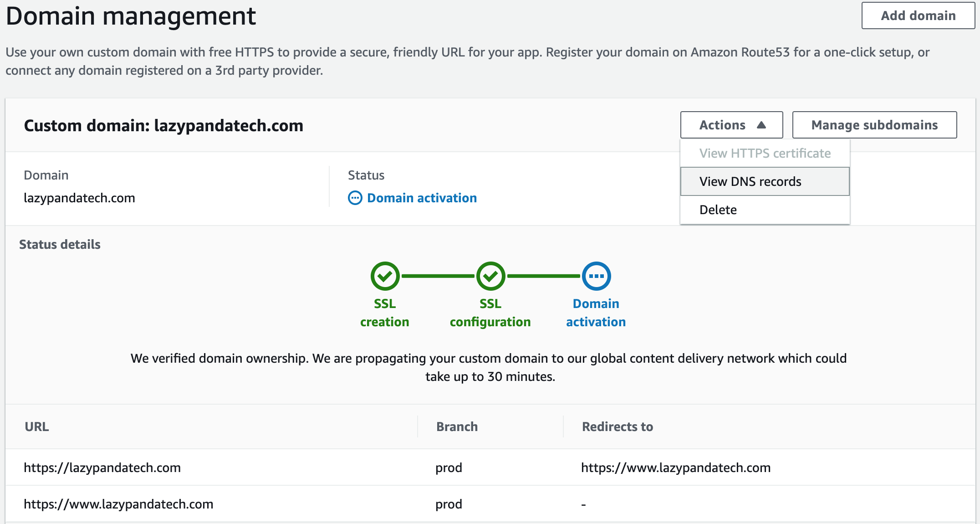Click the Domain activation pending step icon
980x524 pixels.
tap(596, 276)
